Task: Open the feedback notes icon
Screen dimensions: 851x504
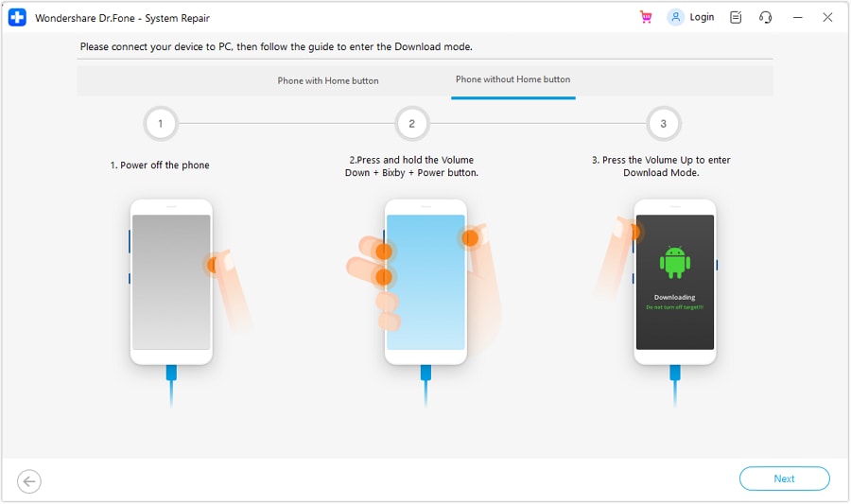Action: [x=737, y=17]
